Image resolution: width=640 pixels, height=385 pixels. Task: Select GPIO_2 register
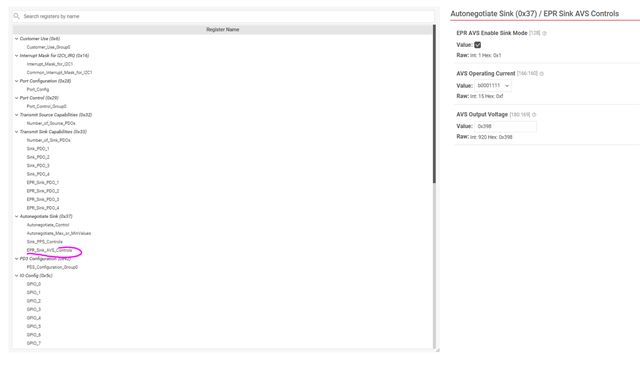[34, 301]
